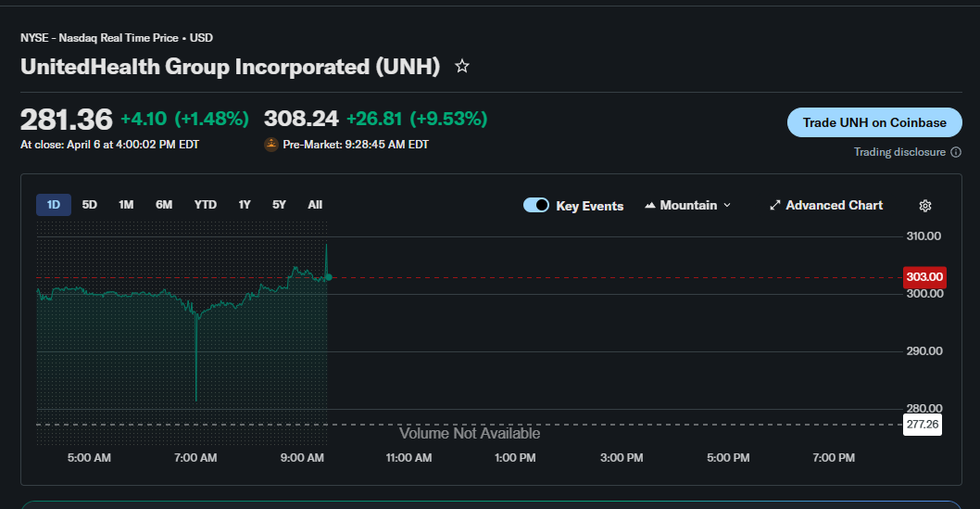Open the Mountain chart type dropdown
Image resolution: width=980 pixels, height=509 pixels.
coord(687,205)
